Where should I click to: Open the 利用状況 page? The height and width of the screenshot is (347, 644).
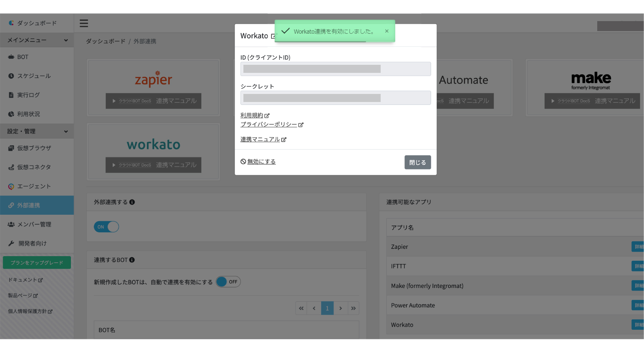(x=37, y=114)
